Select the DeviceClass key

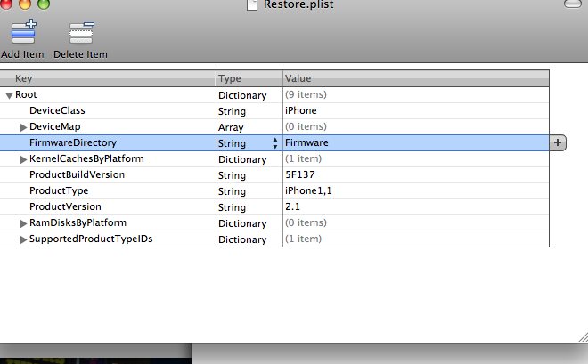click(x=57, y=110)
